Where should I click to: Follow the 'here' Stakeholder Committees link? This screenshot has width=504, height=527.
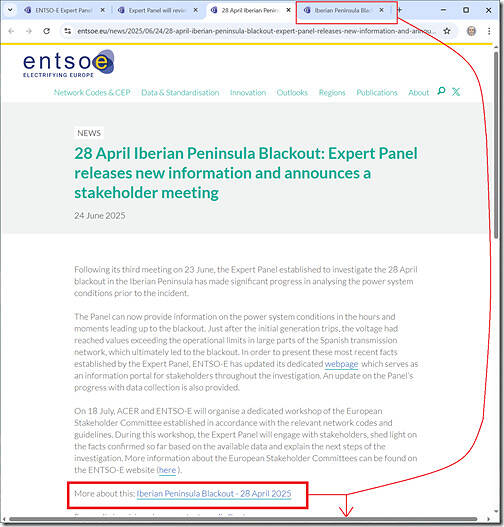coord(167,470)
